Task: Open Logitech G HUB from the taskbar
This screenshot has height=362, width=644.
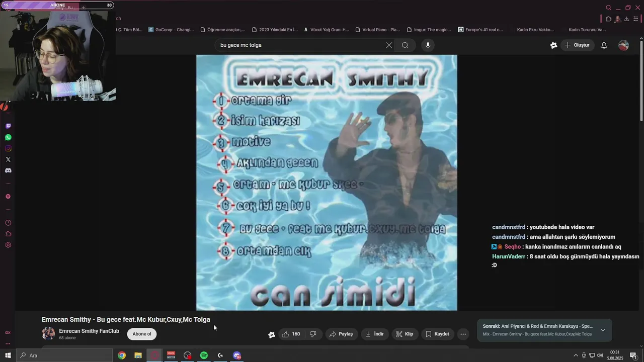Action: click(x=220, y=355)
